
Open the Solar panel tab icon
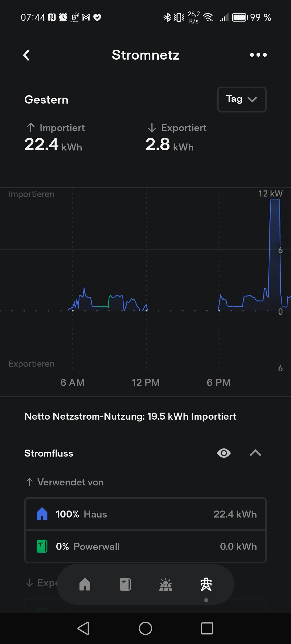click(166, 584)
